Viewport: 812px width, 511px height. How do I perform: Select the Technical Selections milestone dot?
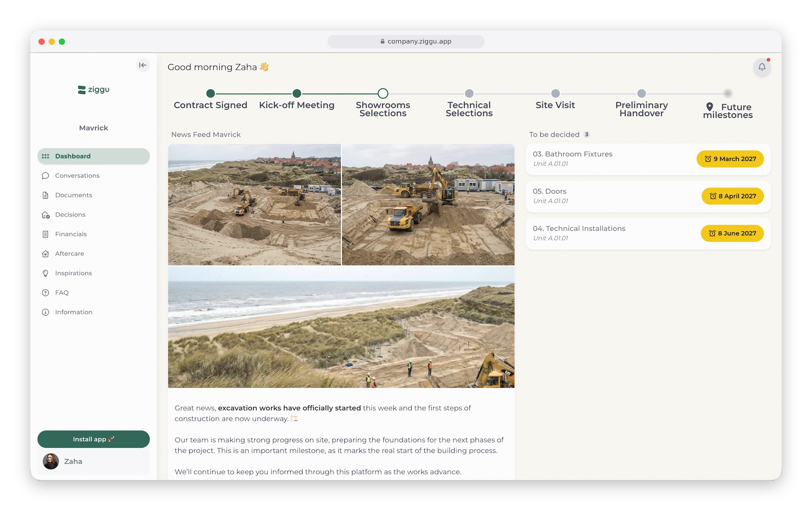pos(469,93)
